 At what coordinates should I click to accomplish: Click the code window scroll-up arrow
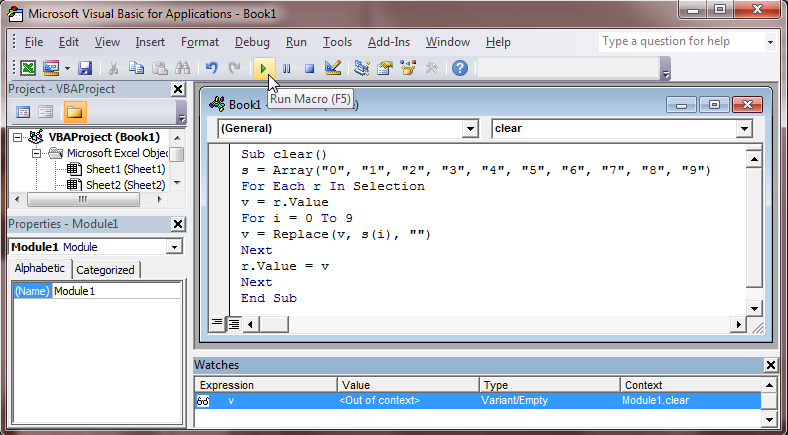click(754, 160)
